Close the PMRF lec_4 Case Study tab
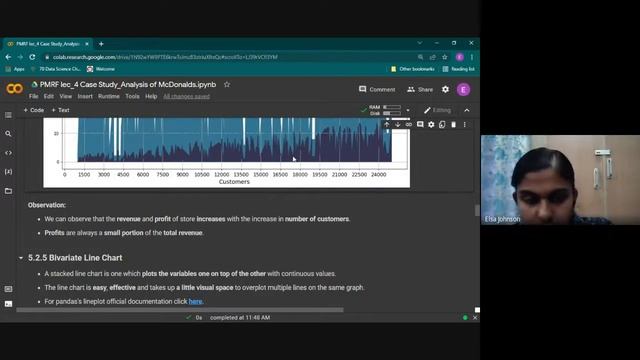 coord(87,44)
